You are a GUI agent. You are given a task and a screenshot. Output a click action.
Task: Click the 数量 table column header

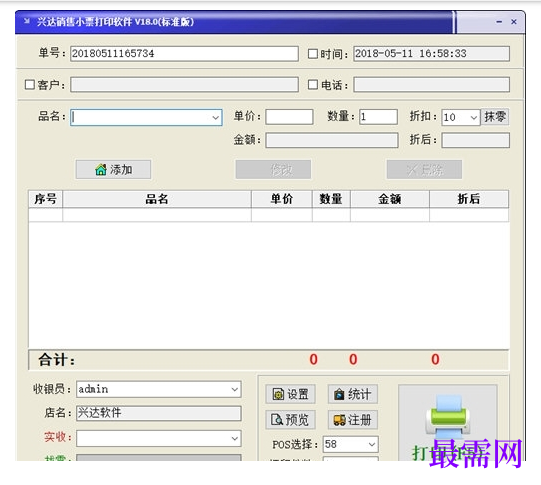click(331, 199)
